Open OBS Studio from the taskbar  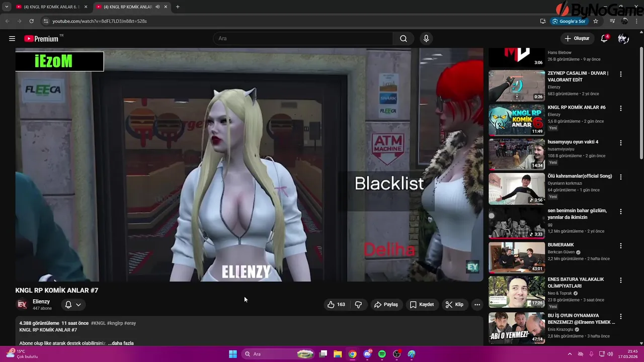tap(397, 354)
